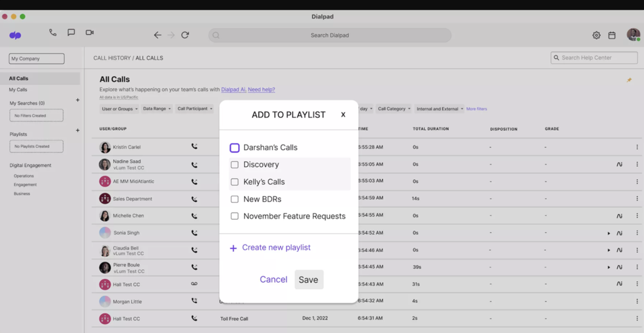Open the Calendar icon near your avatar
This screenshot has height=333, width=644.
tap(612, 35)
